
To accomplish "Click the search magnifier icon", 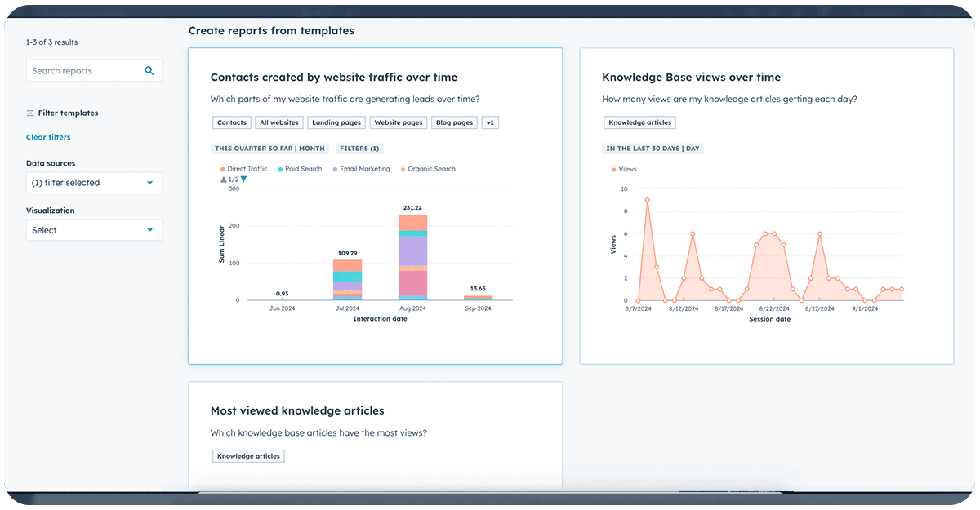I will [149, 71].
